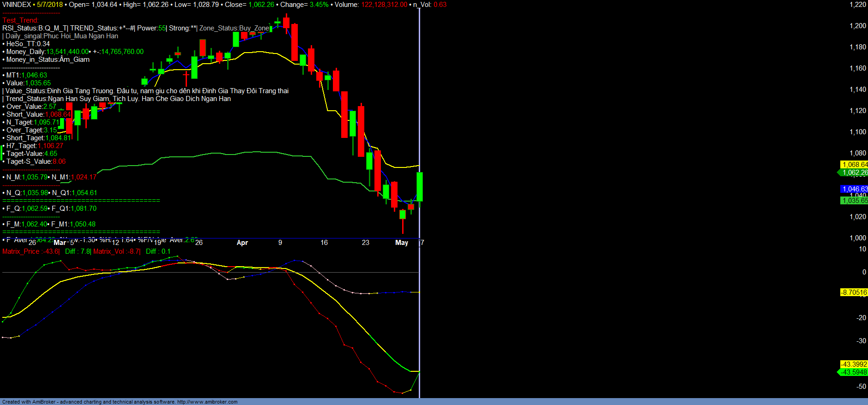Viewport: 868px width, 405px height.
Task: Click date 16 on the time axis
Action: 324,243
